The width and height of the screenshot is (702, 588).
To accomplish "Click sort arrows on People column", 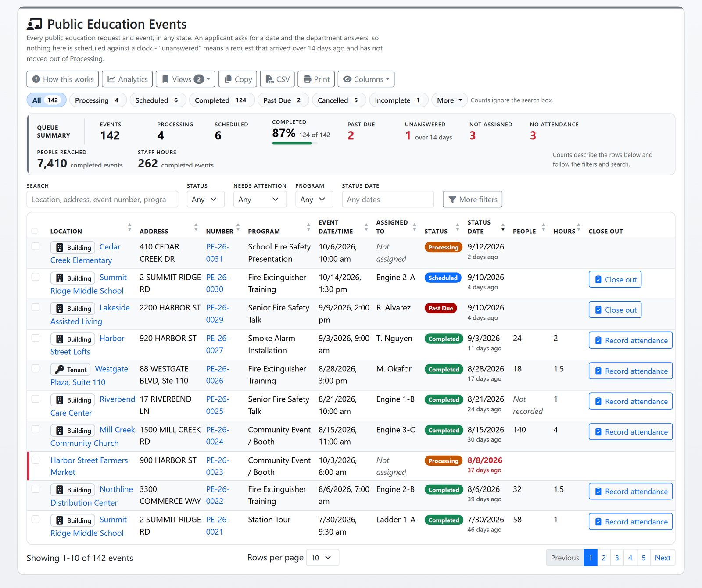I will 544,227.
